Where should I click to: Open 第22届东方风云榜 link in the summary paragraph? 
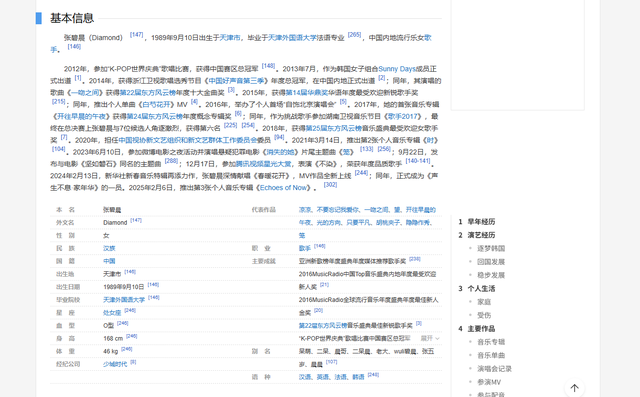click(x=148, y=93)
